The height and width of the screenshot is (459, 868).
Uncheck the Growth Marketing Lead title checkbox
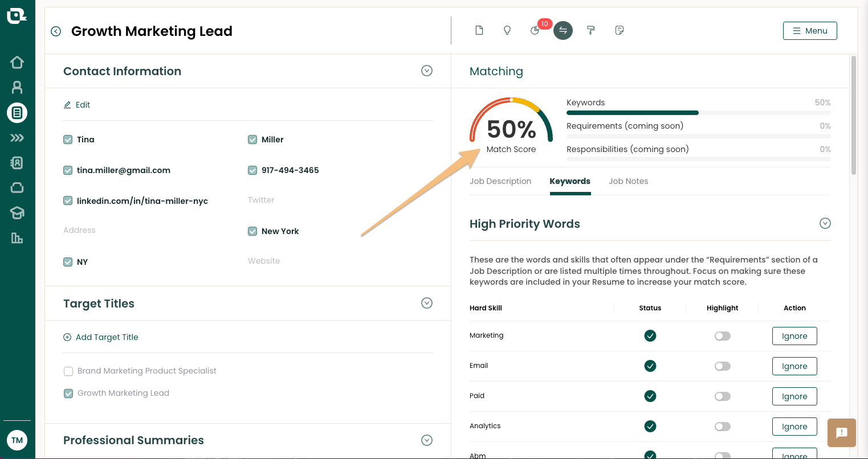pos(68,394)
